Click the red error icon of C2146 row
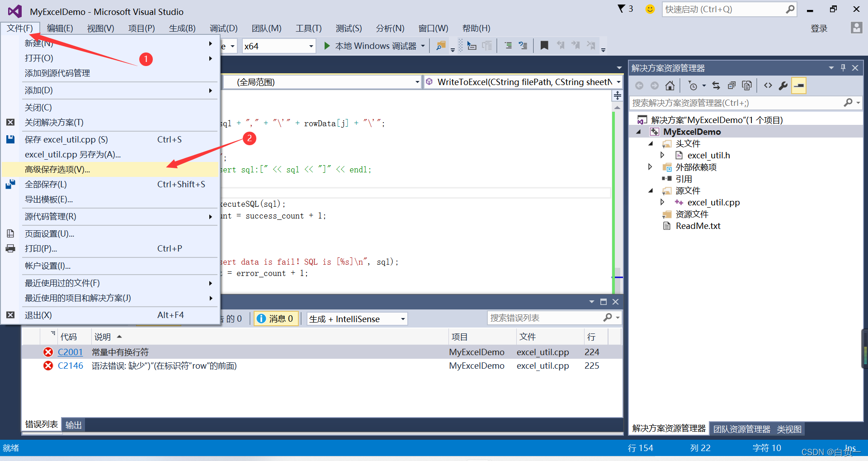 click(48, 366)
